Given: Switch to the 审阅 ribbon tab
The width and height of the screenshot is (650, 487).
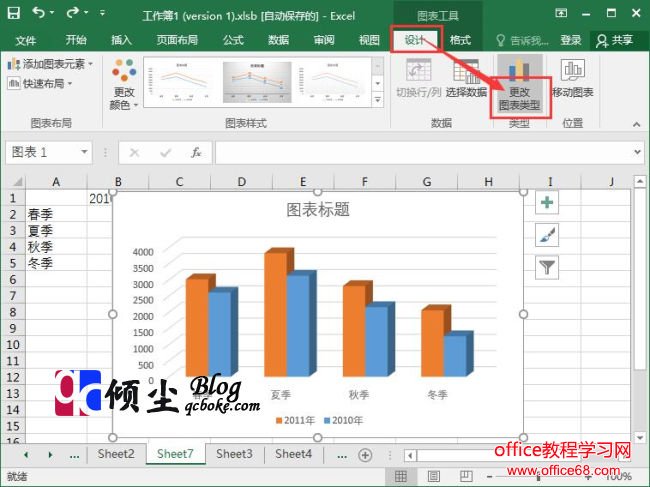Looking at the screenshot, I should (x=324, y=40).
